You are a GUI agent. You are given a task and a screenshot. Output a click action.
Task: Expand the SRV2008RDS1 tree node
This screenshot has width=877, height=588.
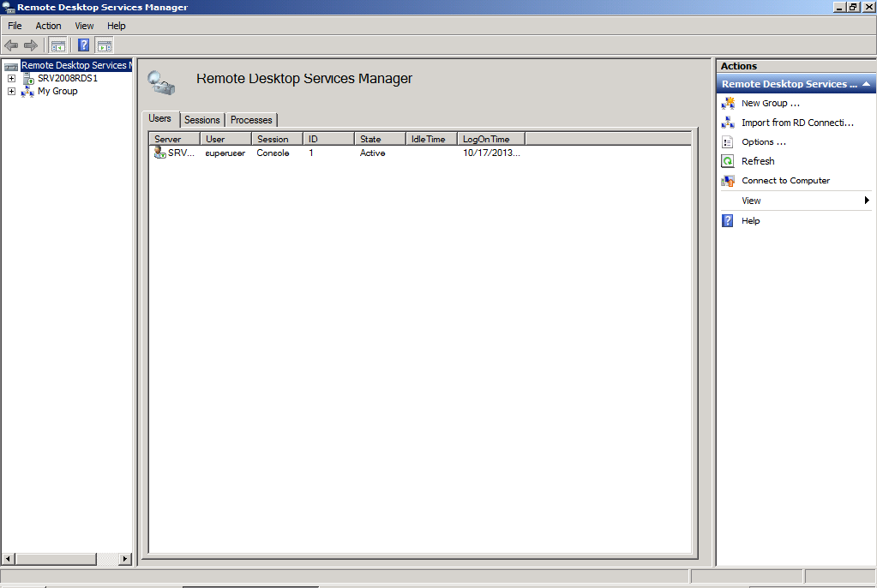tap(11, 78)
